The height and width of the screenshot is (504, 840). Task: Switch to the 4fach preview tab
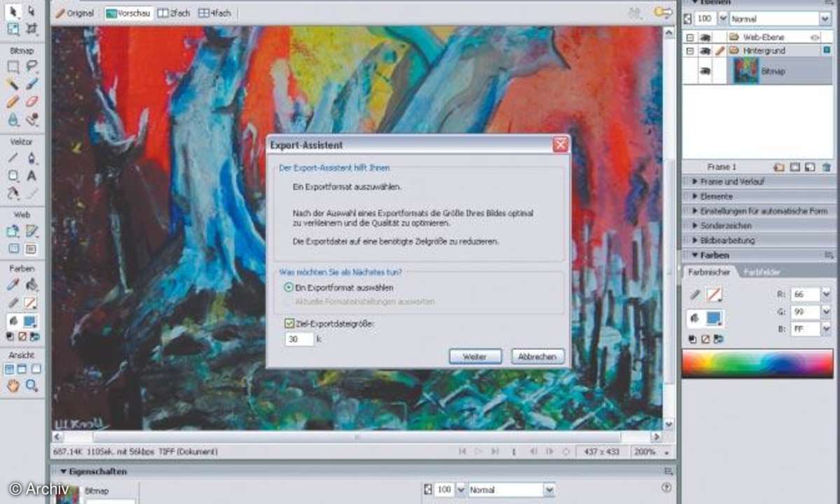(x=214, y=13)
